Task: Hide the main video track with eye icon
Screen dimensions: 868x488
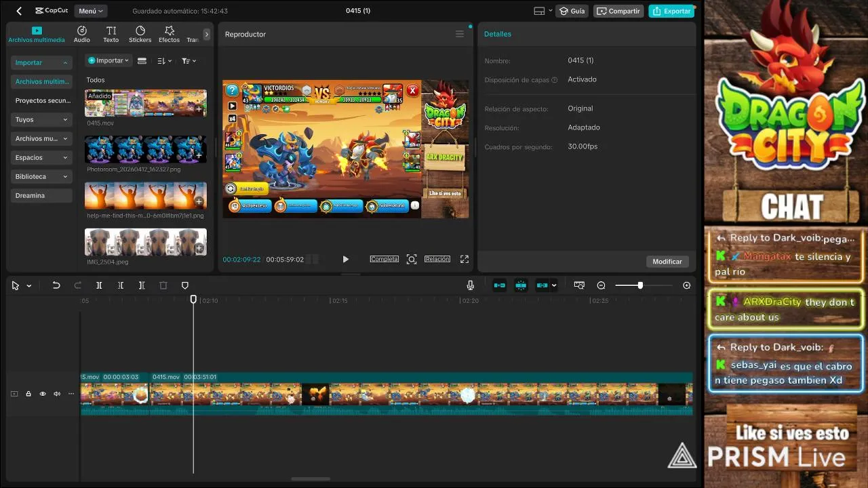Action: (x=43, y=394)
